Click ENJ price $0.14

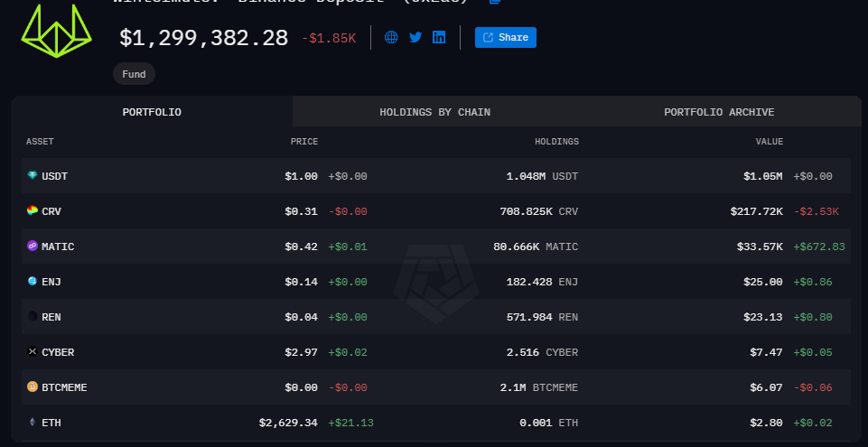pyautogui.click(x=301, y=282)
